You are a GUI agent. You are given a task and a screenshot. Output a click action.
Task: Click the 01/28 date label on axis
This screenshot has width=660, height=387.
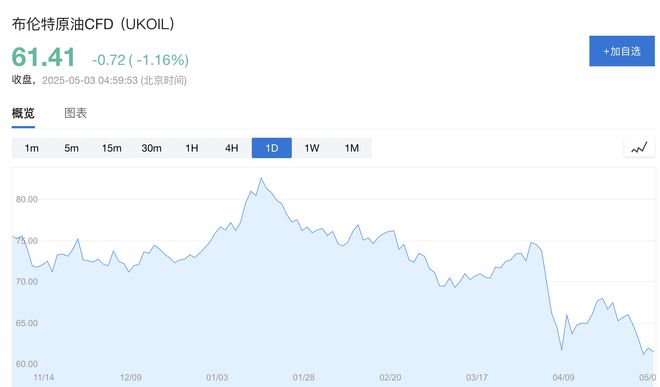pos(303,377)
